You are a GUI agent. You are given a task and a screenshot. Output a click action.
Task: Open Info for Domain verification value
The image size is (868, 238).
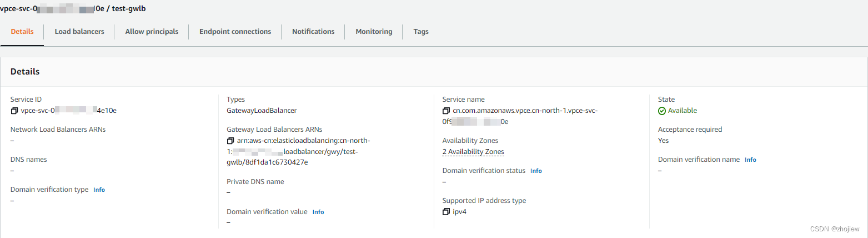pos(318,212)
